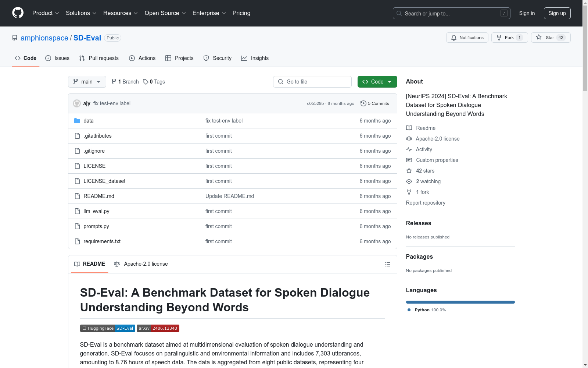
Task: Click the star icon beside 42 stars
Action: click(409, 171)
